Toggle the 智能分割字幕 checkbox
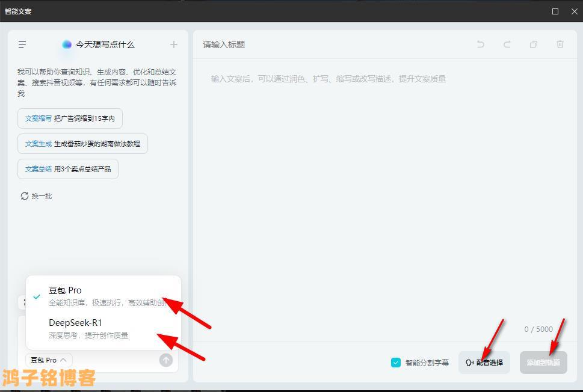 [x=396, y=363]
